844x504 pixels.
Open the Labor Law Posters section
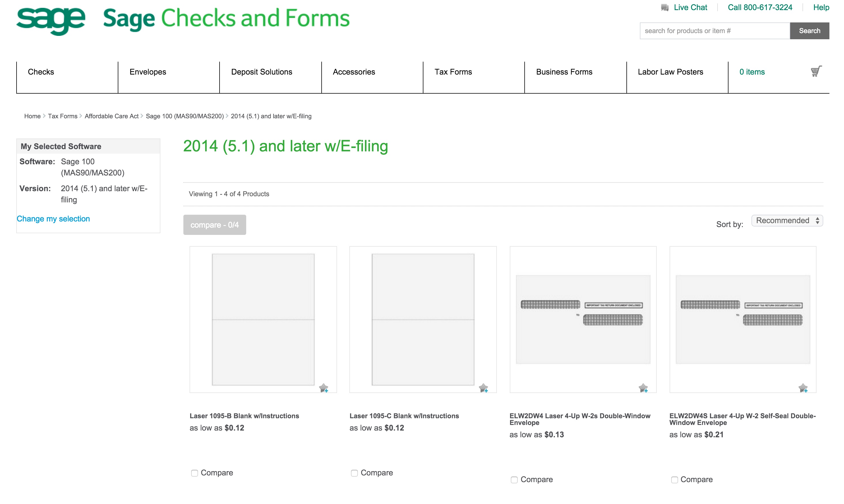(x=670, y=72)
